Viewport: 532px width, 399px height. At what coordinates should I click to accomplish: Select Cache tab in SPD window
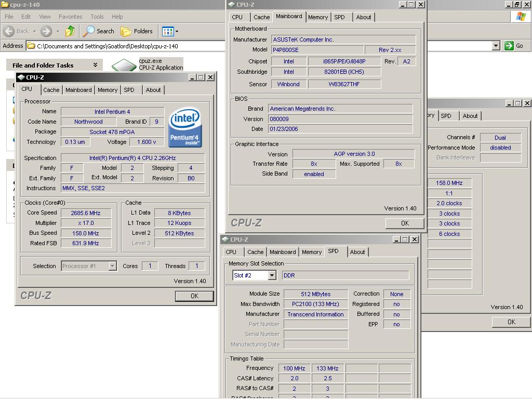pos(256,252)
